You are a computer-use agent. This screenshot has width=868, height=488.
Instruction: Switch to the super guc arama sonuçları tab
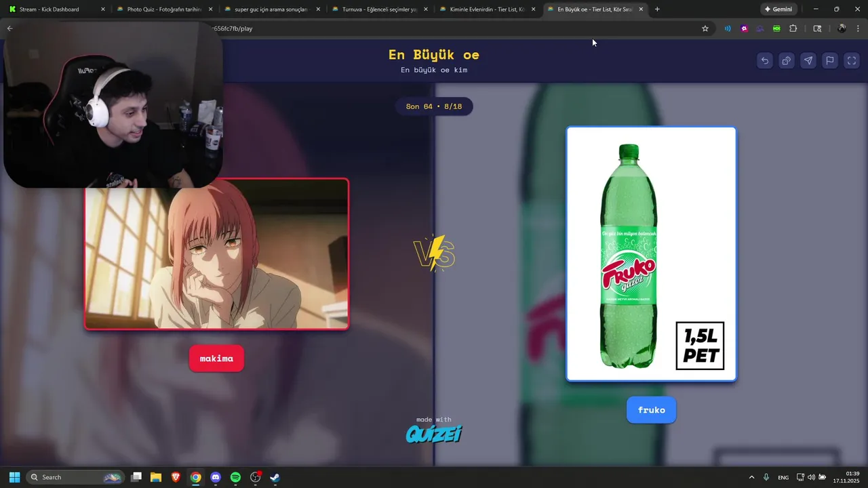tap(273, 9)
